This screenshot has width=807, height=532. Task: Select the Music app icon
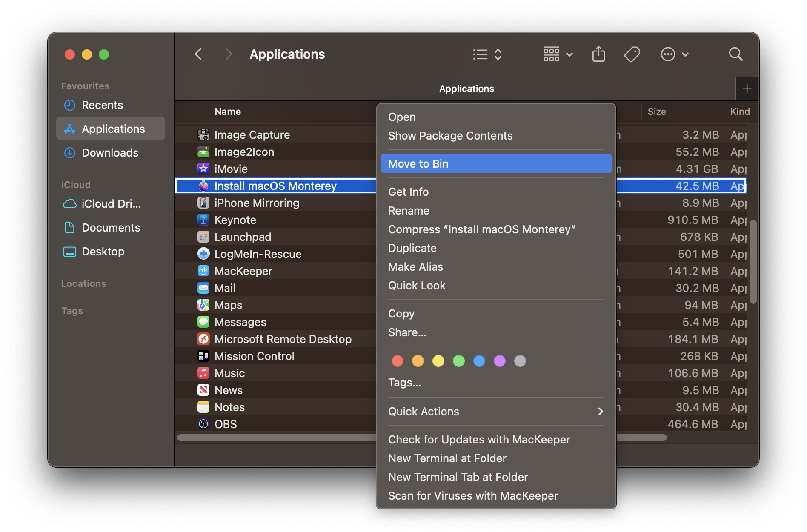coord(203,373)
